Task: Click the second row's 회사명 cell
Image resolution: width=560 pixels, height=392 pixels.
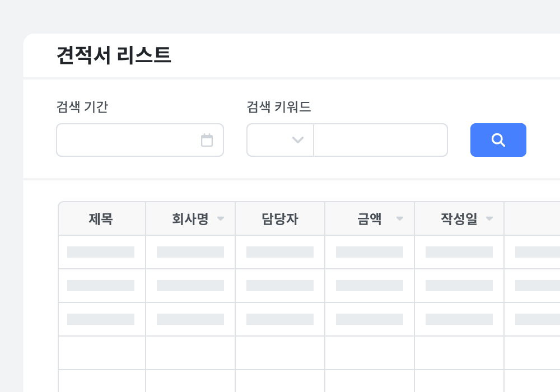Action: pos(190,286)
